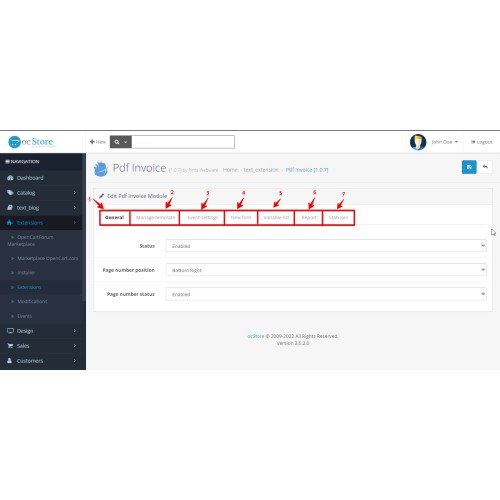Click the ocStore logo
The height and width of the screenshot is (500, 500).
[31, 142]
